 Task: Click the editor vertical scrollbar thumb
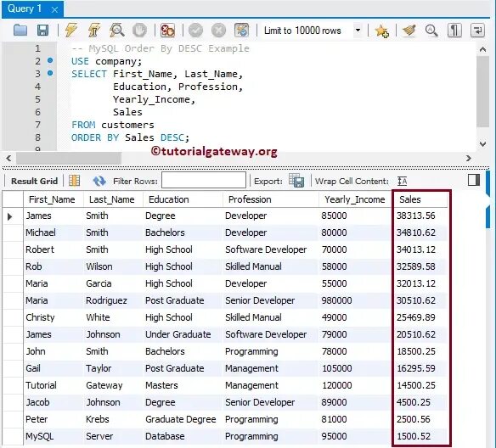(x=482, y=92)
